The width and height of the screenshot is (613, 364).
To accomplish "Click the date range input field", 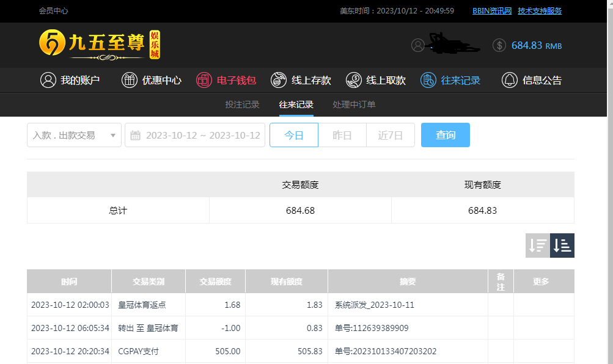I will pyautogui.click(x=195, y=135).
